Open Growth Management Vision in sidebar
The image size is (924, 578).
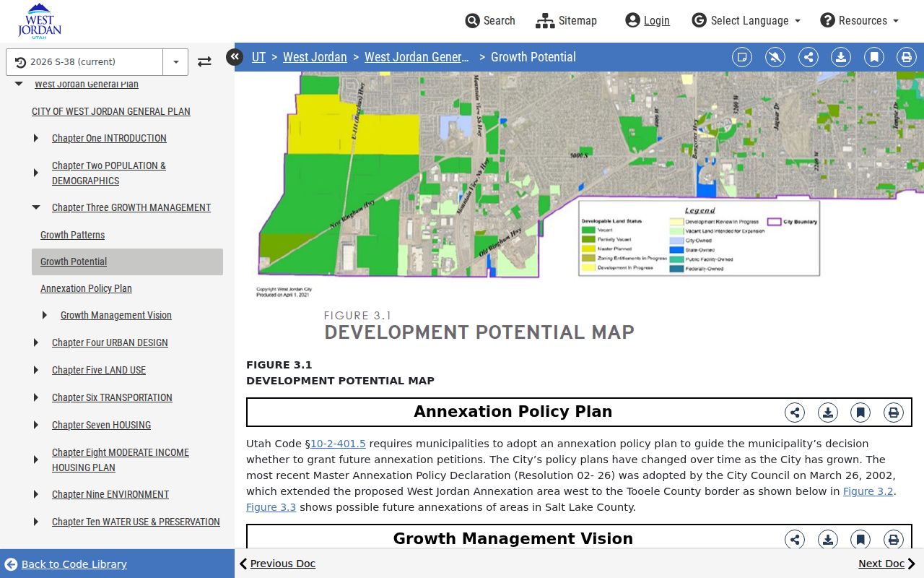tap(116, 315)
